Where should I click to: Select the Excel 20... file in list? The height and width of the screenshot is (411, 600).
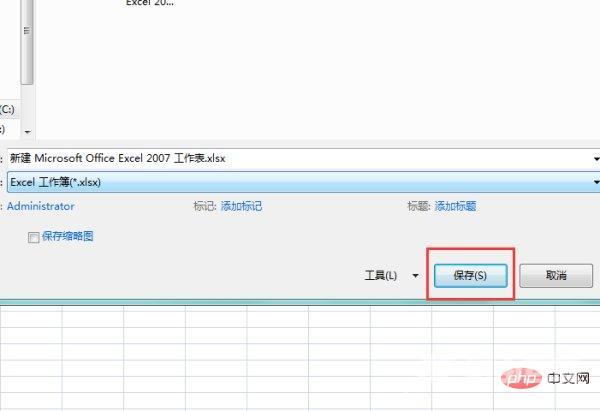(151, 4)
